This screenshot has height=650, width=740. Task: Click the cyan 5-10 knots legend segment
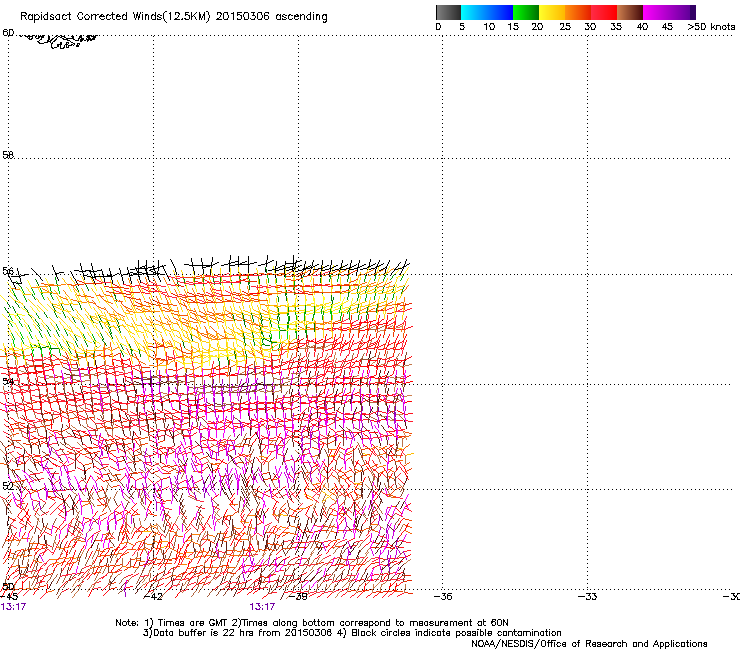[x=474, y=12]
